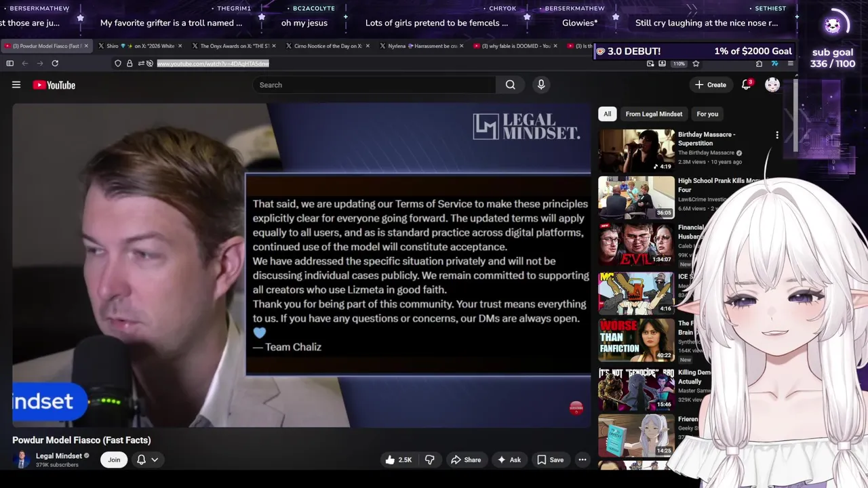
Task: Switch to Cirno Nootice of the Day tab
Action: pos(329,46)
